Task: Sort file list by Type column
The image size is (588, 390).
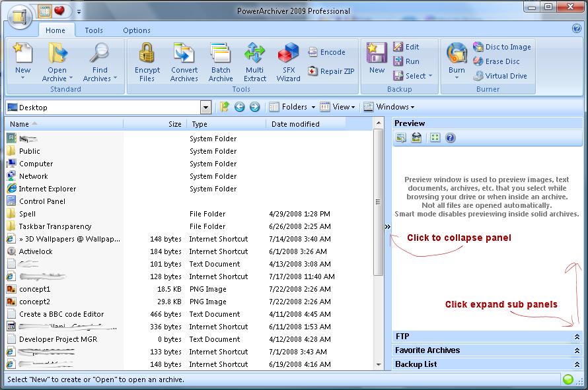Action: pyautogui.click(x=227, y=124)
